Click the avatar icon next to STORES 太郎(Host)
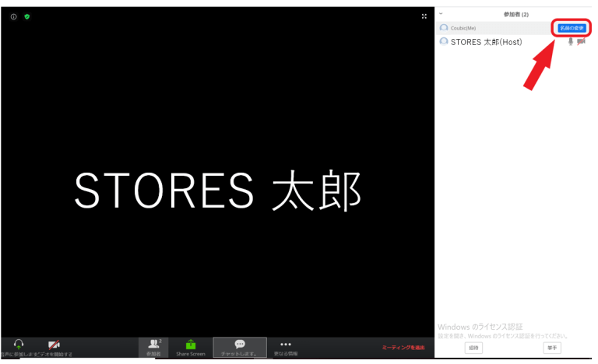 coord(444,41)
